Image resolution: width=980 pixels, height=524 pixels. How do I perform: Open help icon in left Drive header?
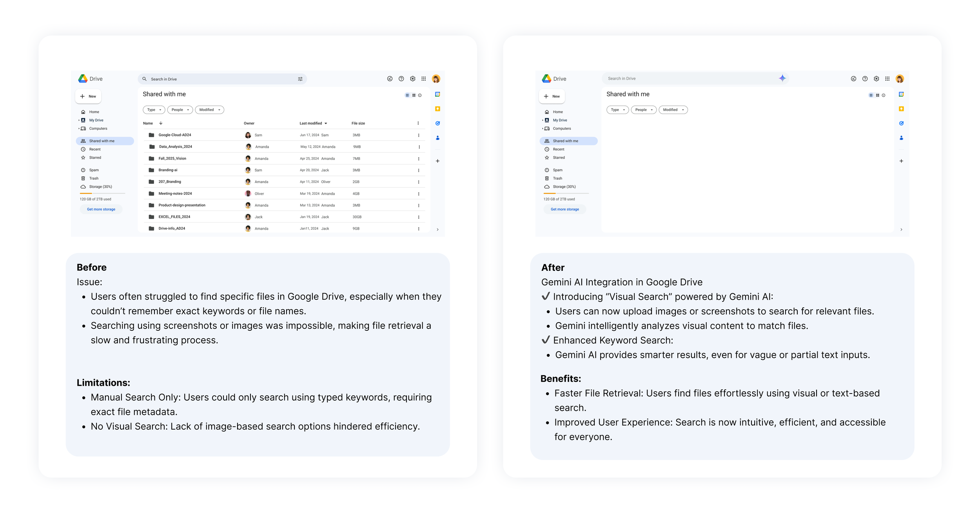(x=401, y=79)
